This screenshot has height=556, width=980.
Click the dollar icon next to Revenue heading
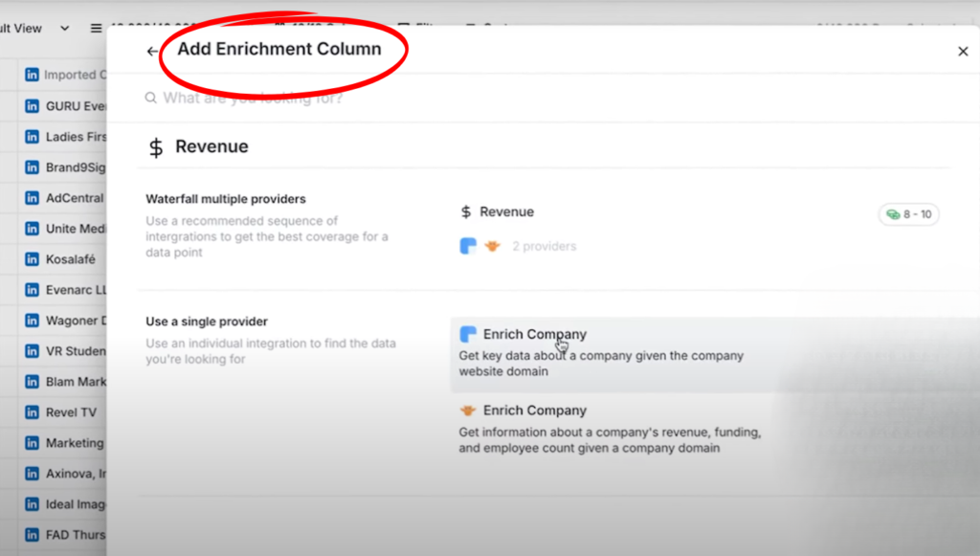click(156, 147)
